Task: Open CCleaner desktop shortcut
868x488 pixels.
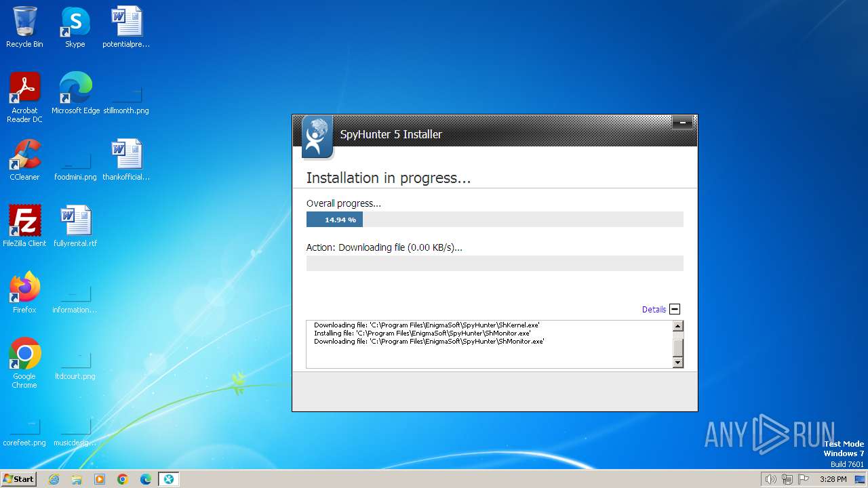Action: [24, 159]
